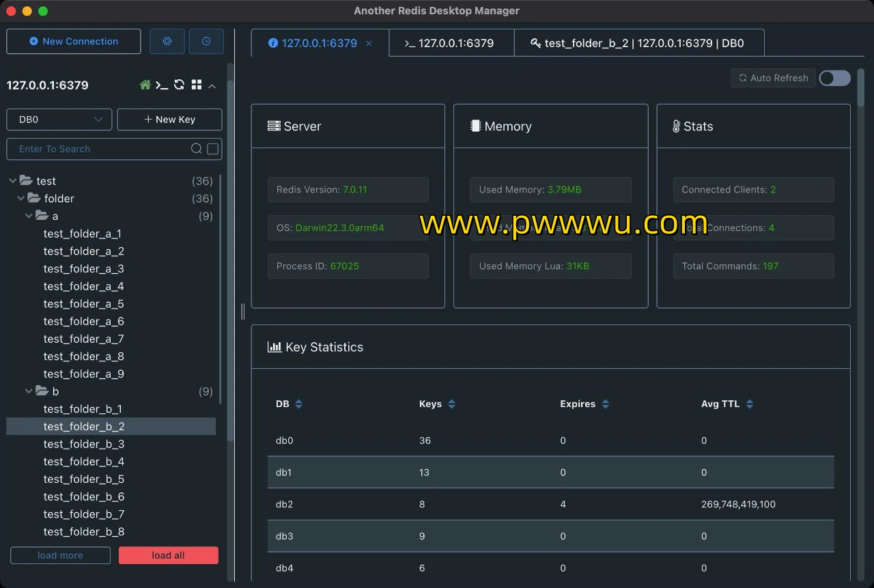Image resolution: width=874 pixels, height=588 pixels.
Task: Open the test_folder_b_2 key tab
Action: [639, 43]
